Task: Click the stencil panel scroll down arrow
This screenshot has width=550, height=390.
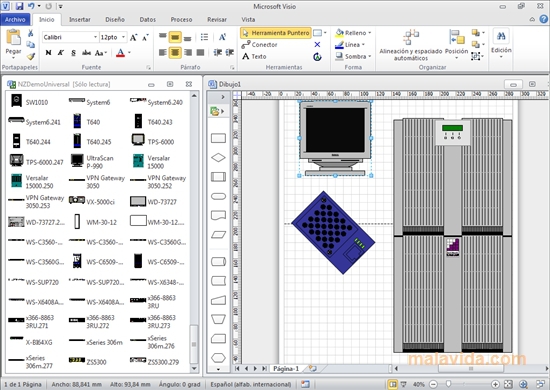Action: point(194,368)
